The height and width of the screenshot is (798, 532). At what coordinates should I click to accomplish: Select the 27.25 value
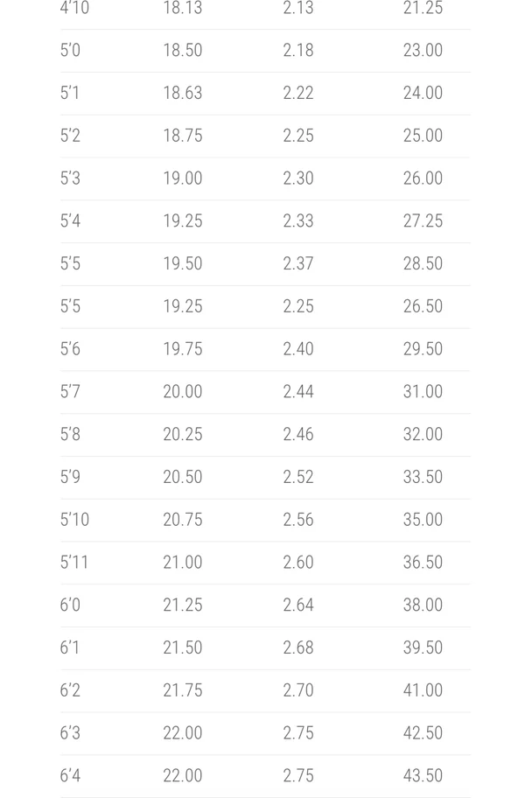click(423, 221)
